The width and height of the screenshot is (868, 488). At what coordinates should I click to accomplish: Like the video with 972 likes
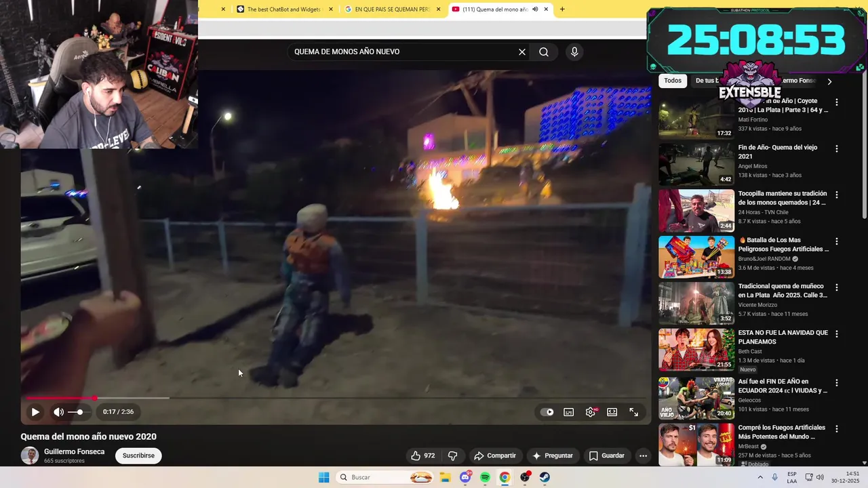point(422,455)
